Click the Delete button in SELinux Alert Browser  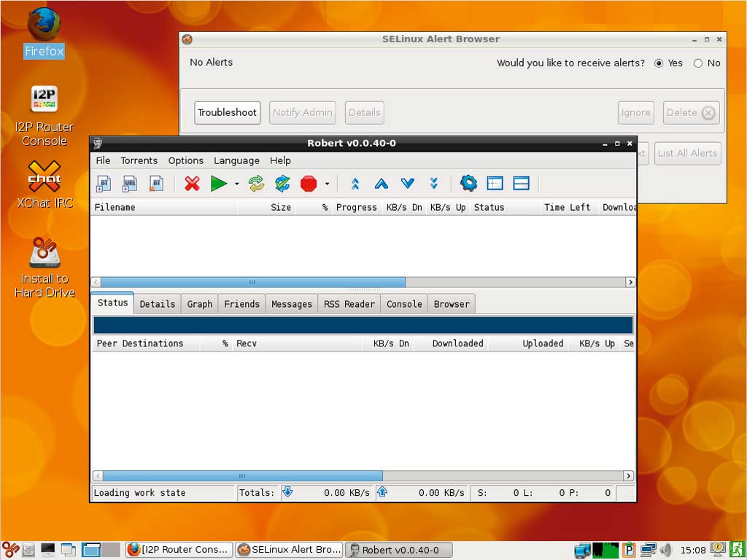(691, 113)
